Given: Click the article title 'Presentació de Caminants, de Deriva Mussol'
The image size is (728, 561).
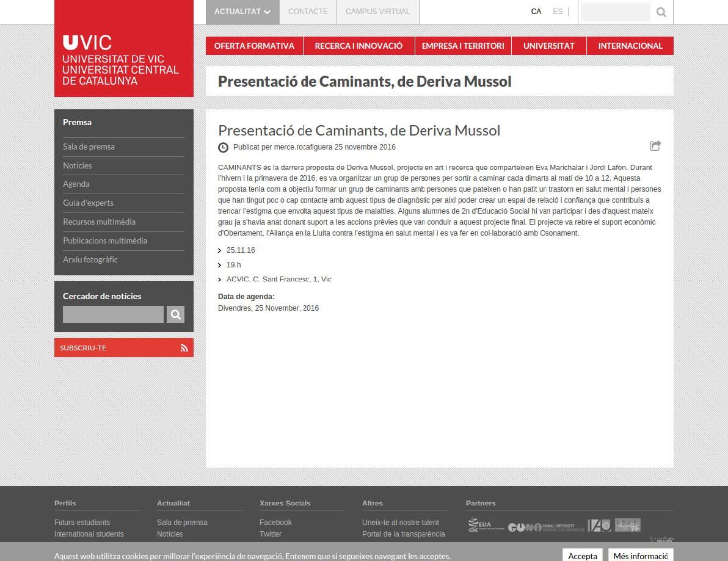Looking at the screenshot, I should coord(359,131).
